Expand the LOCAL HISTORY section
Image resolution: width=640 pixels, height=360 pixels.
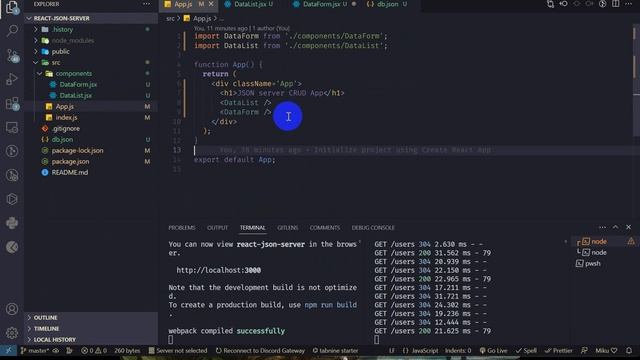pos(91,340)
